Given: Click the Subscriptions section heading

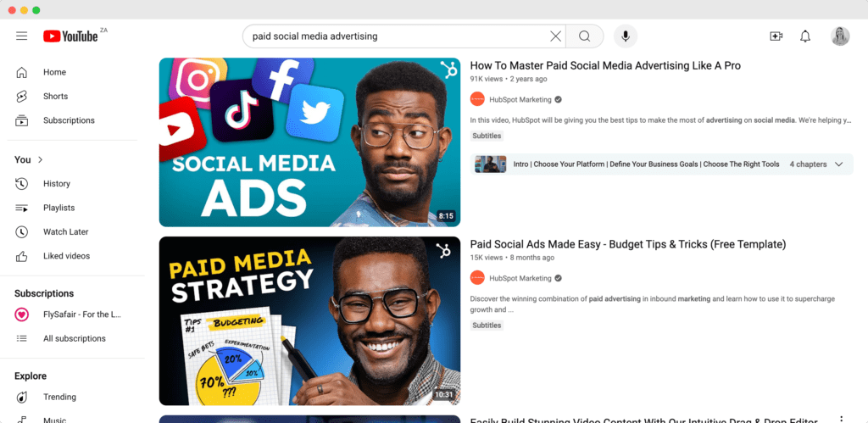Looking at the screenshot, I should tap(44, 293).
